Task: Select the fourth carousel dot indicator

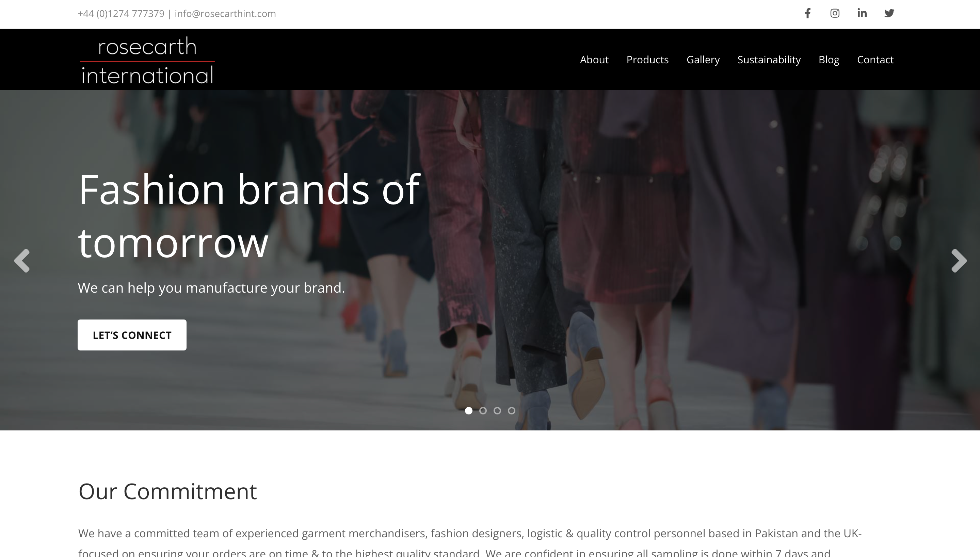Action: coord(511,410)
